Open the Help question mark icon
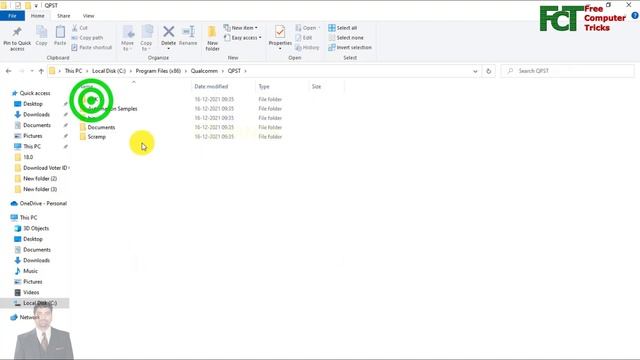 (635, 16)
